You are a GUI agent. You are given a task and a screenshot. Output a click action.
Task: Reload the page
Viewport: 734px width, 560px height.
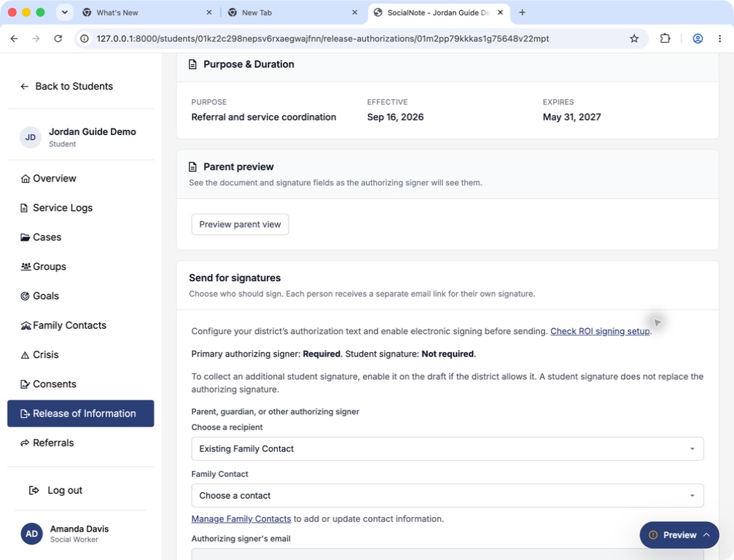(58, 39)
